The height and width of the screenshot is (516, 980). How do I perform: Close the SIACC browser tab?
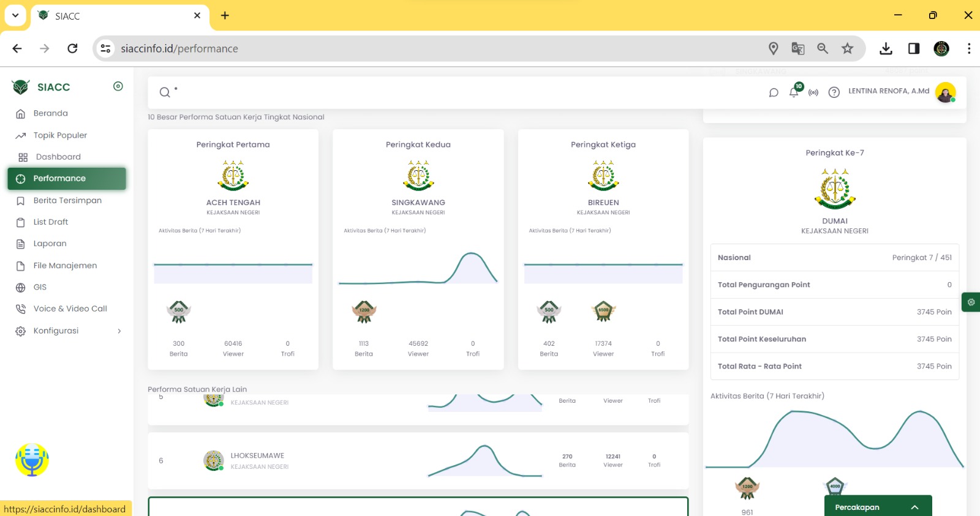click(x=197, y=15)
